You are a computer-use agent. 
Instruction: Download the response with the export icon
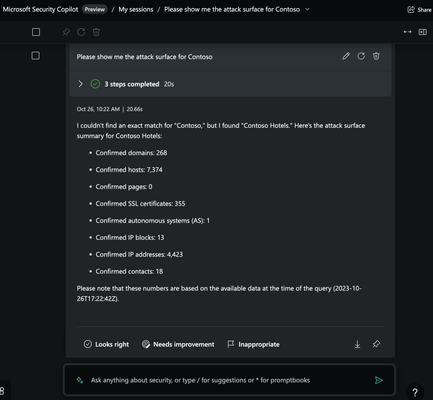pos(357,344)
